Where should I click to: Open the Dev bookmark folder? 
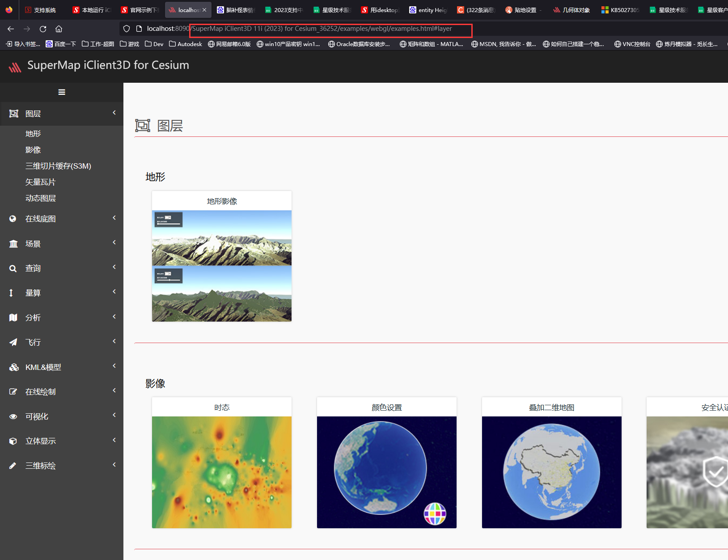tap(154, 44)
